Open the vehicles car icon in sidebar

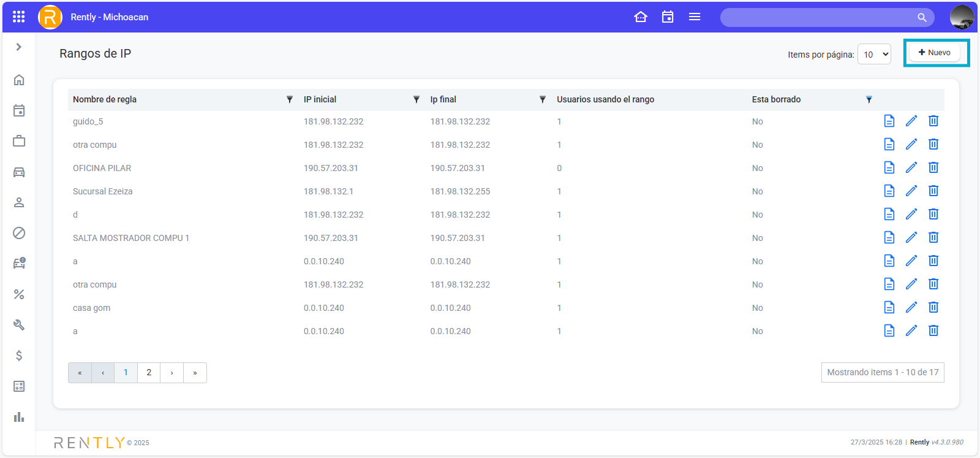pos(19,172)
